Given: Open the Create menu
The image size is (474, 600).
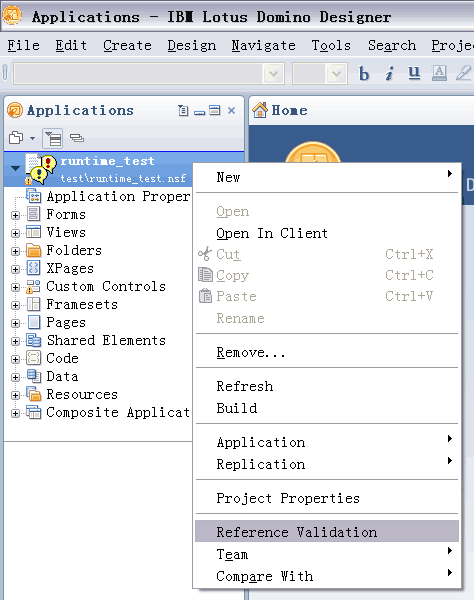Looking at the screenshot, I should pyautogui.click(x=127, y=46).
